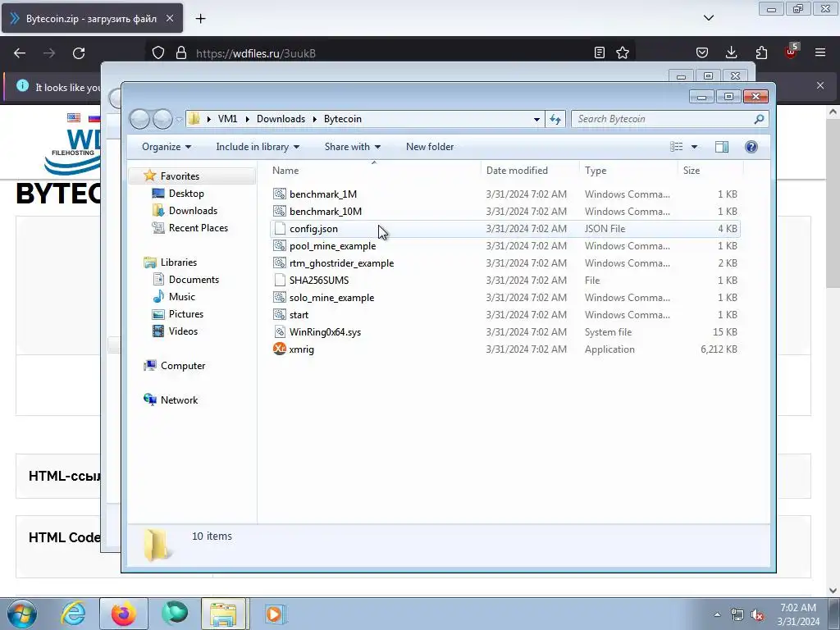Viewport: 840px width, 630px height.
Task: Save page to Pocket icon
Action: pyautogui.click(x=702, y=52)
